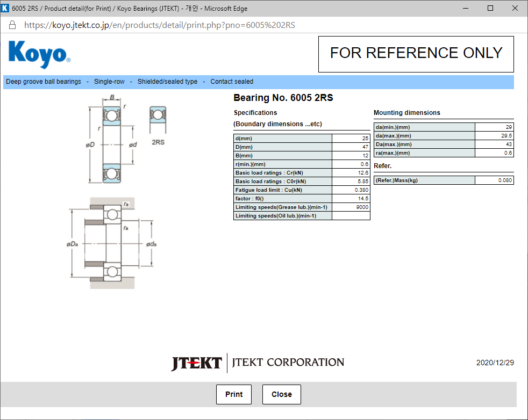Click the da(min.)(mm) value 29
This screenshot has height=420, width=528.
coord(494,127)
